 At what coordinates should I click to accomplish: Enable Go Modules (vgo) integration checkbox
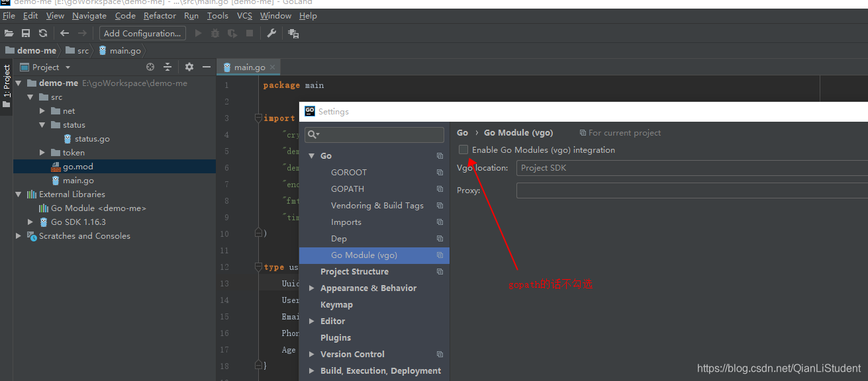463,150
